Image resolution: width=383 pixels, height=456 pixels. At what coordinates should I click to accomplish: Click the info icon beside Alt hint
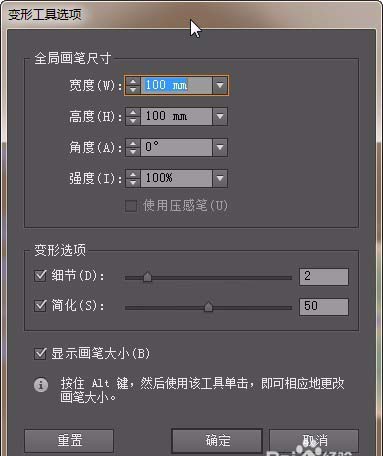coord(41,385)
